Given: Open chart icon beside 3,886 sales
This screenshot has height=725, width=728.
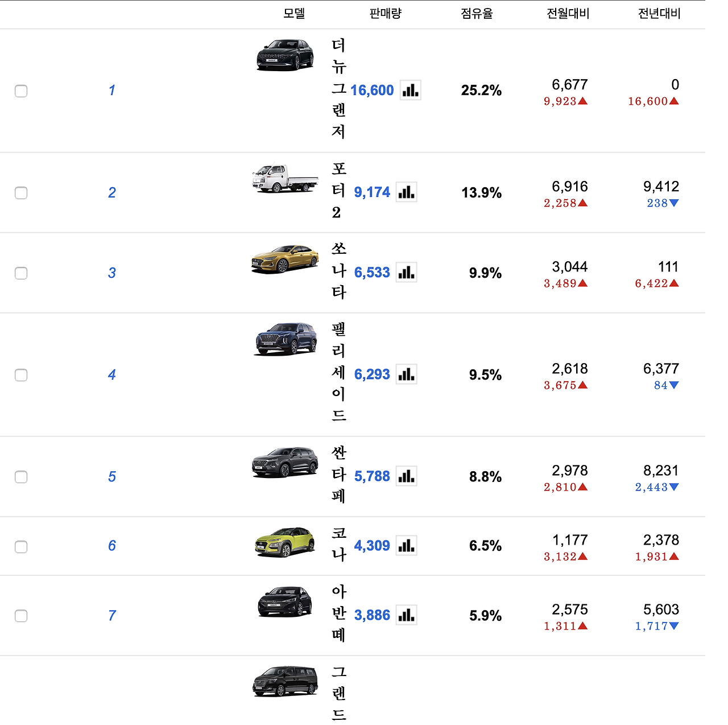Looking at the screenshot, I should (x=406, y=615).
